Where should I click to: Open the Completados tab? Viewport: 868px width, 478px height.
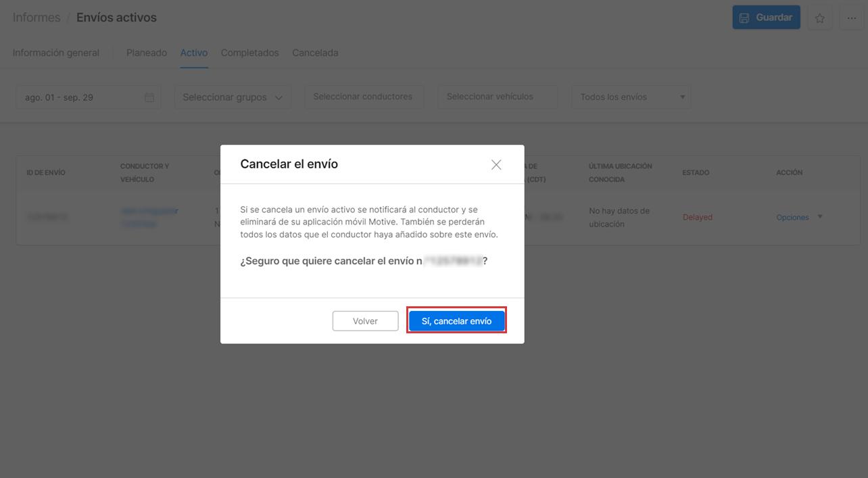tap(250, 53)
